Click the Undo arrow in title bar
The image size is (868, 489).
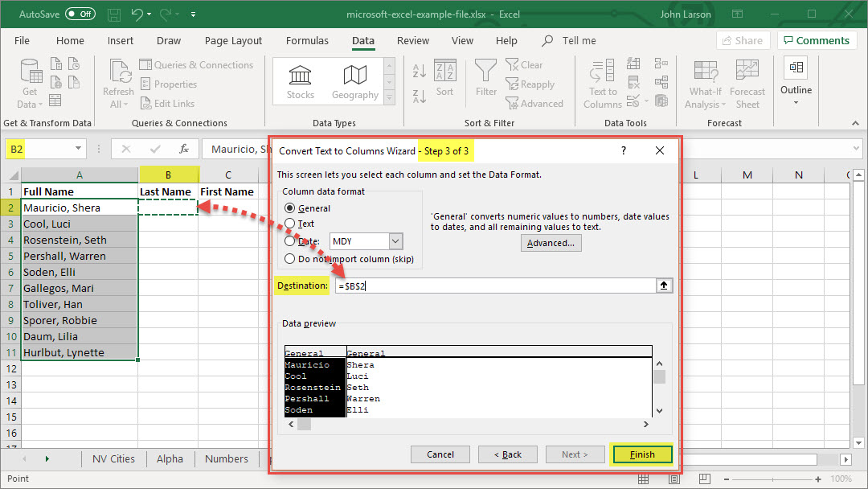coord(137,14)
